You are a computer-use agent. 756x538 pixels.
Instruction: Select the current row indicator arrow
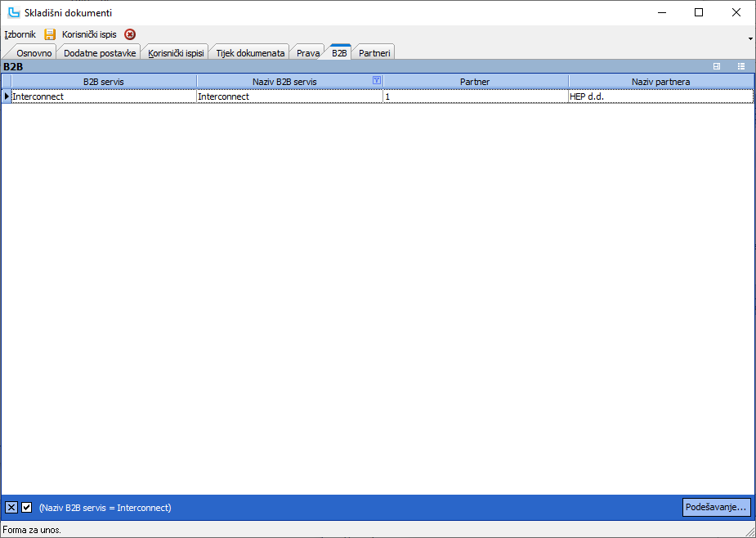point(7,96)
